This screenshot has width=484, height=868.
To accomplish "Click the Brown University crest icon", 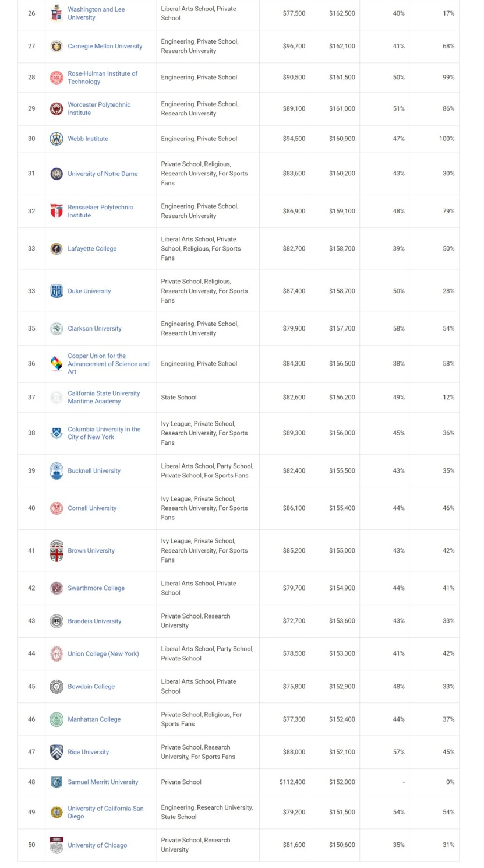I will tap(56, 551).
